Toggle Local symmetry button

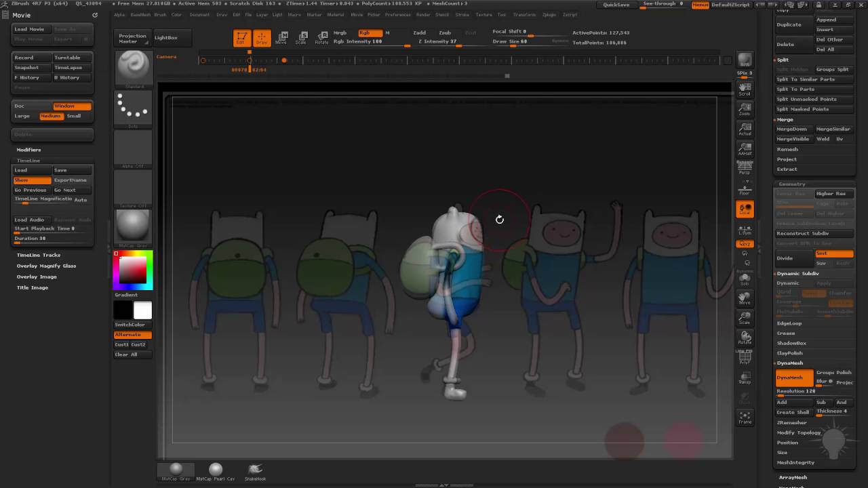pos(745,209)
